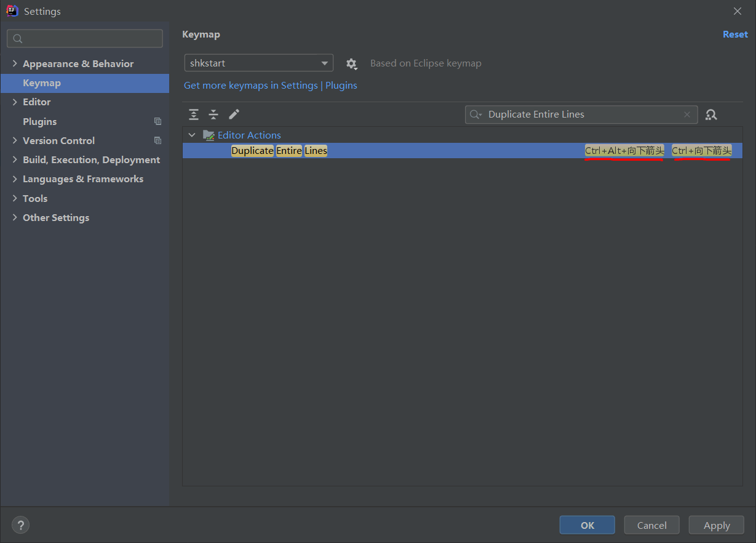Open the shkstart keymap dropdown

click(259, 63)
